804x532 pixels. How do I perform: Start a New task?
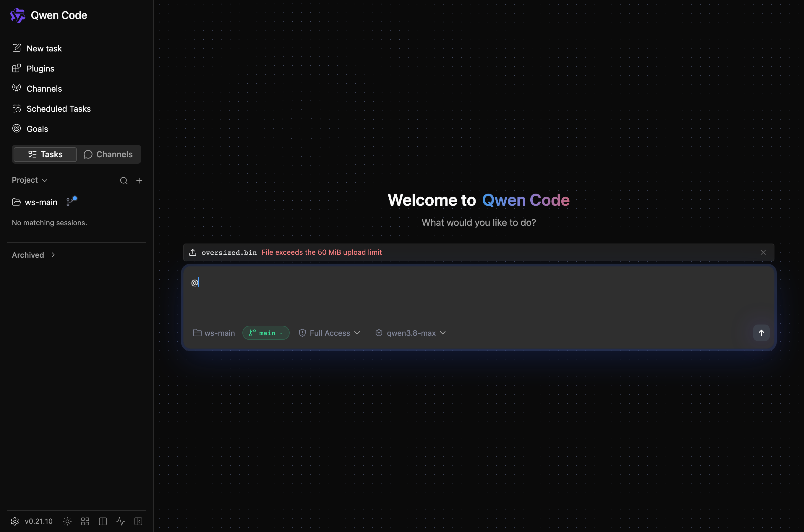[37, 48]
